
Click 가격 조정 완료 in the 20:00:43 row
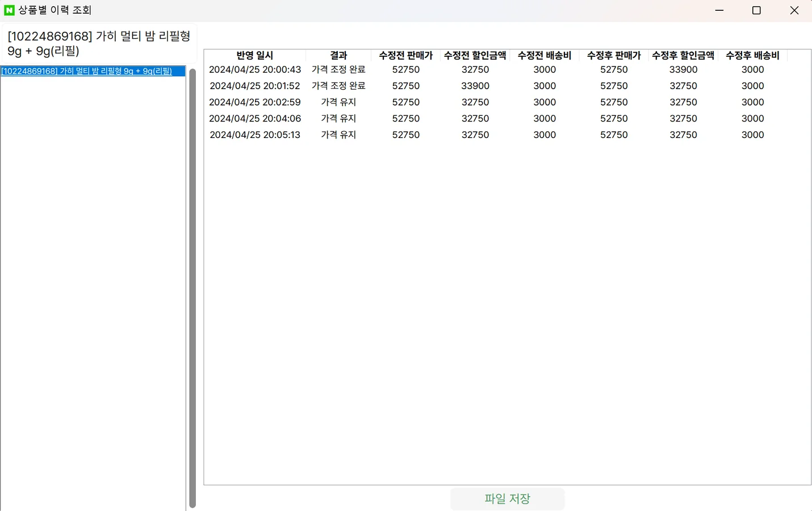click(338, 69)
